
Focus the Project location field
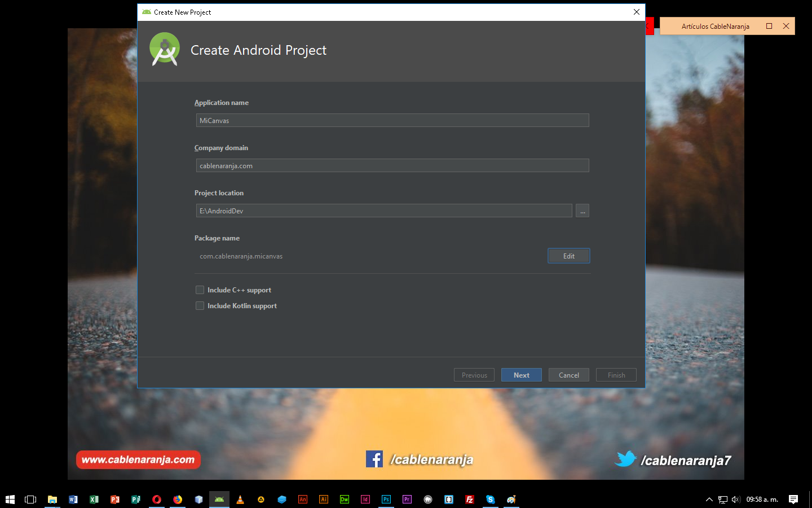click(384, 211)
